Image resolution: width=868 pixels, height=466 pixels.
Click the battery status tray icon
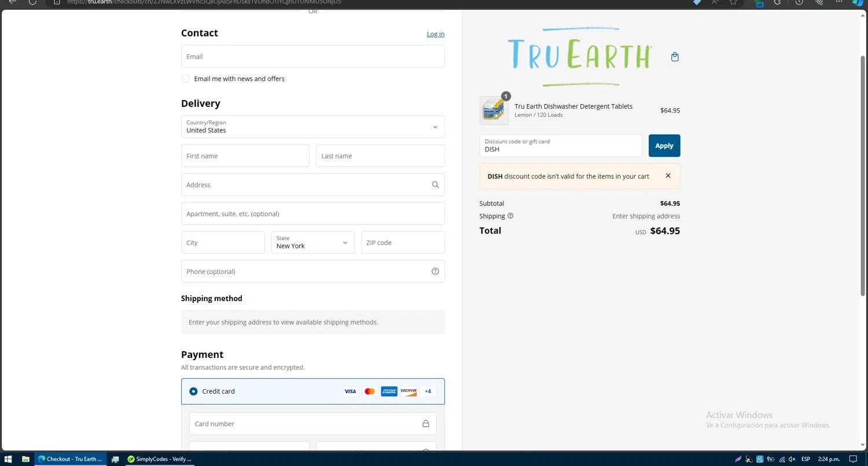pyautogui.click(x=771, y=459)
